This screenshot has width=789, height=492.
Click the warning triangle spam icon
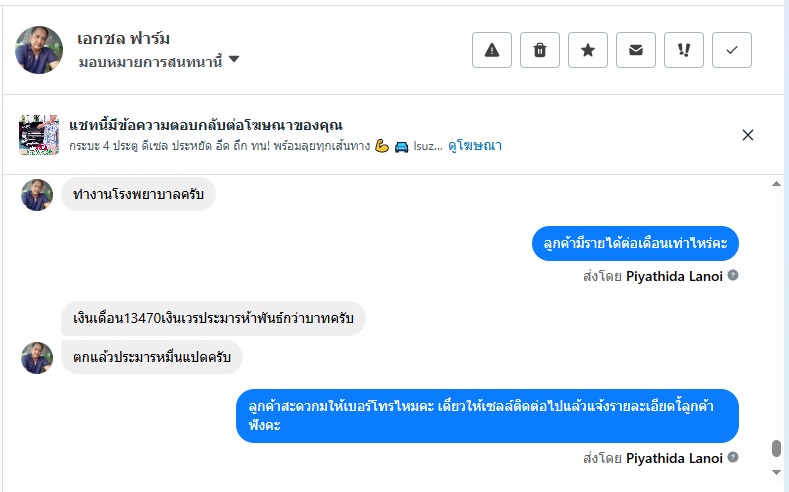click(x=492, y=51)
